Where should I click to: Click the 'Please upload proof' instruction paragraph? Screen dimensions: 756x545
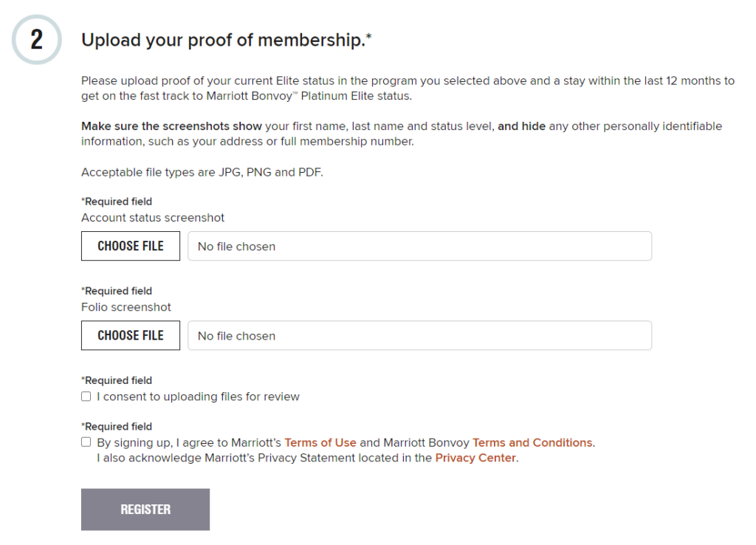[x=408, y=89]
